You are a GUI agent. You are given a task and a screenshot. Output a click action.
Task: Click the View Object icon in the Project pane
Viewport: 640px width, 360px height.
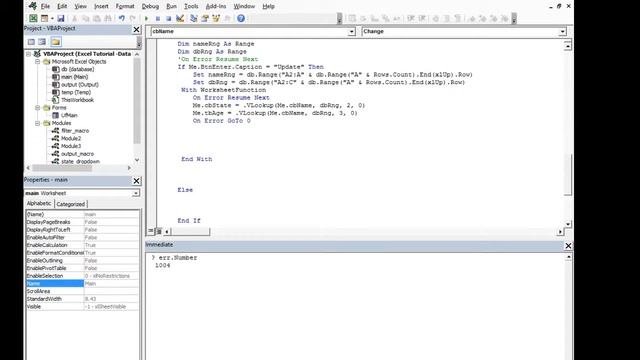coord(42,42)
